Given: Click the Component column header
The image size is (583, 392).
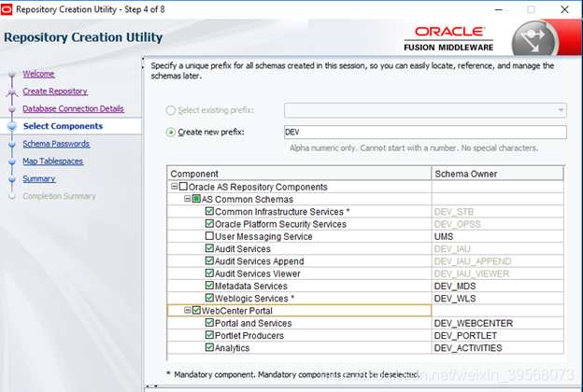Looking at the screenshot, I should coord(299,174).
